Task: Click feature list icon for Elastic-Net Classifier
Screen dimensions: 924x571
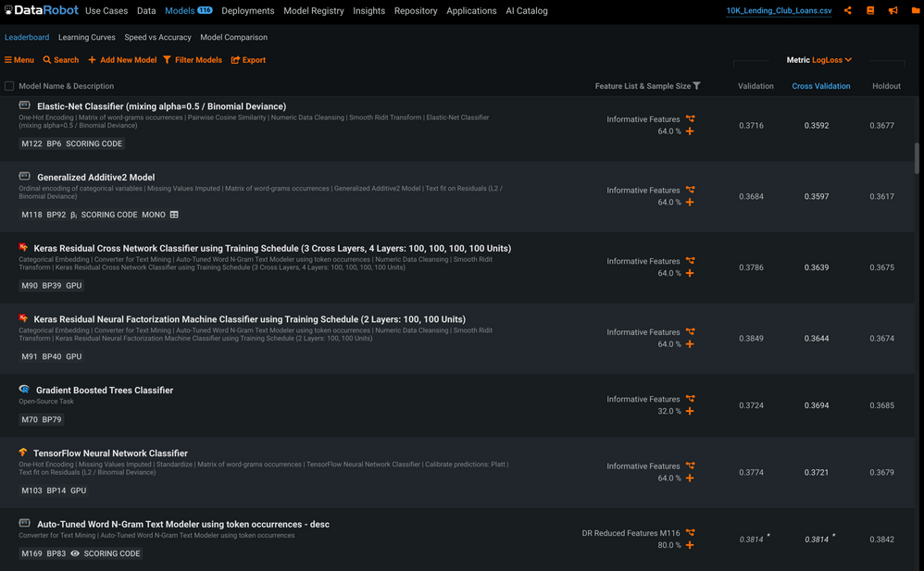Action: click(690, 119)
